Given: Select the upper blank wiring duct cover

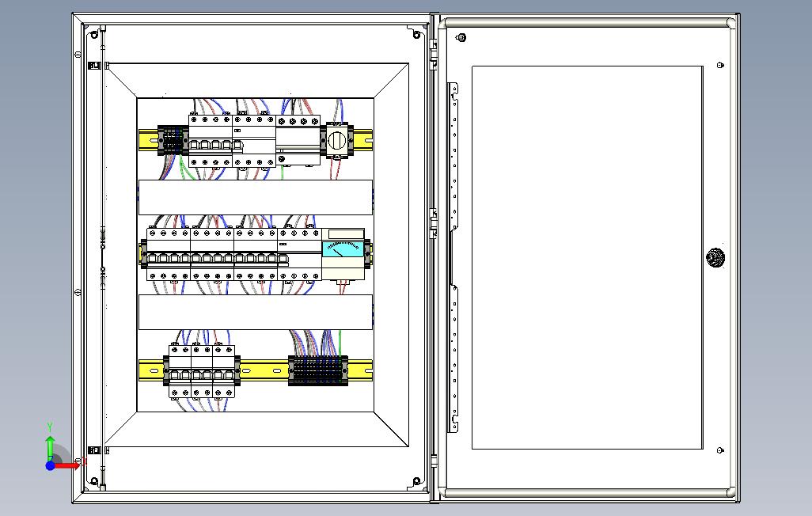Looking at the screenshot, I should (256, 197).
